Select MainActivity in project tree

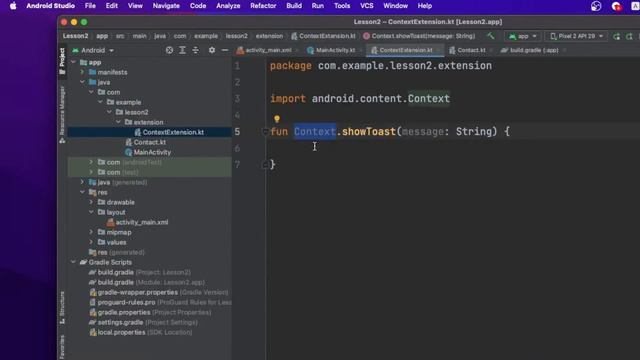click(x=152, y=152)
